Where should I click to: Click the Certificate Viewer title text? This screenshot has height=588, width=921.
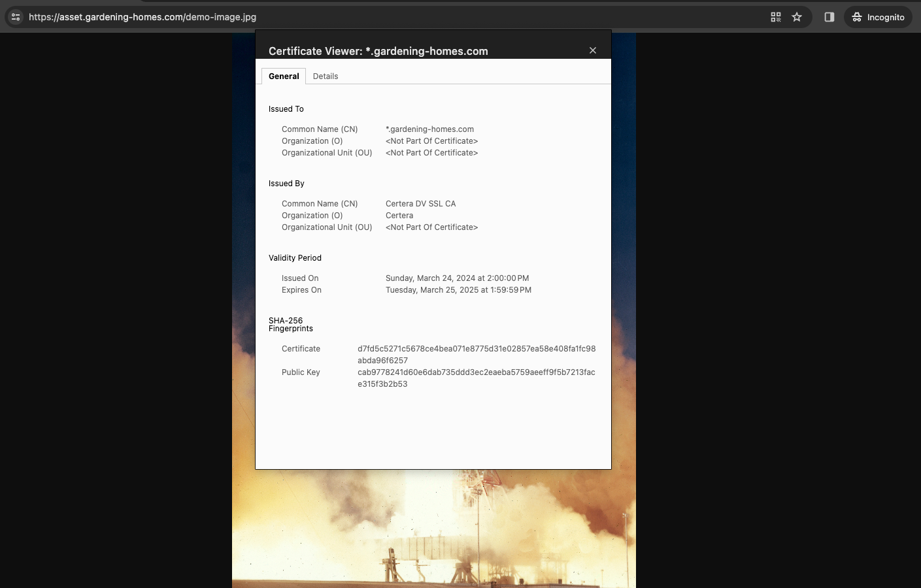click(x=378, y=51)
